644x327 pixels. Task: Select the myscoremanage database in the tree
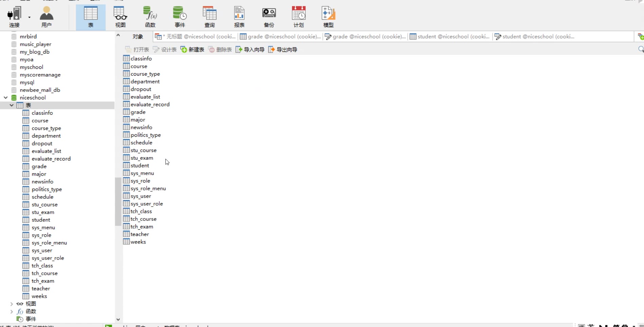40,75
